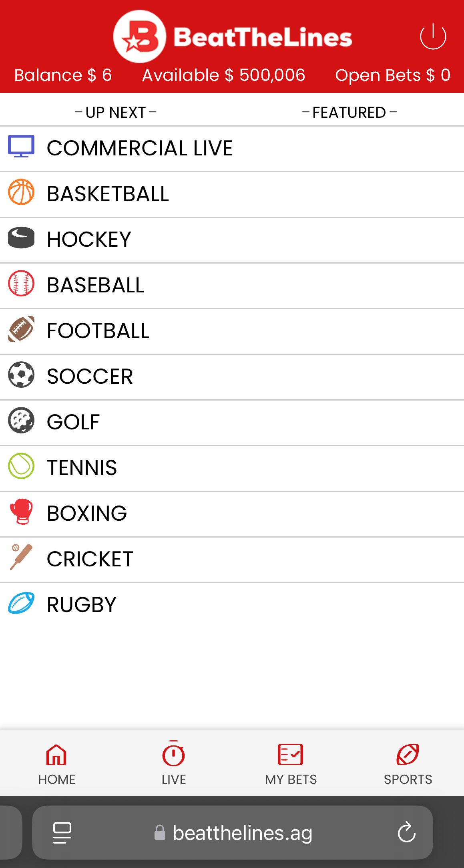Image resolution: width=464 pixels, height=868 pixels.
Task: Tap the power logout icon
Action: [433, 36]
